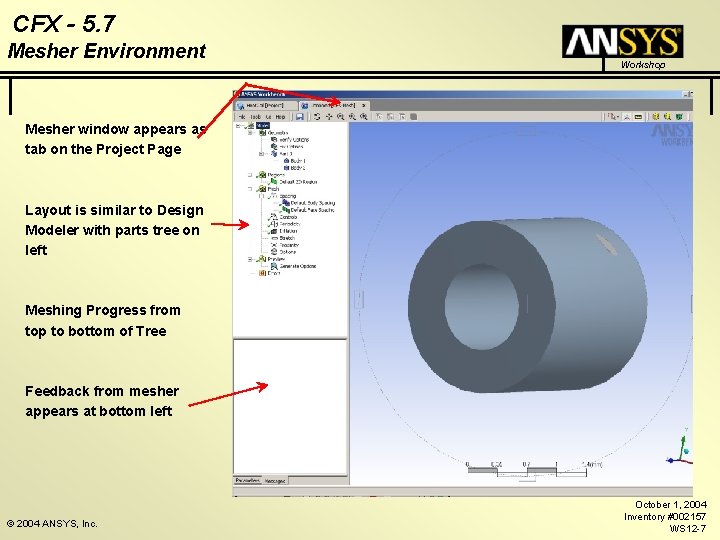
Task: Click the hollow cylinder in viewport
Action: point(528,305)
